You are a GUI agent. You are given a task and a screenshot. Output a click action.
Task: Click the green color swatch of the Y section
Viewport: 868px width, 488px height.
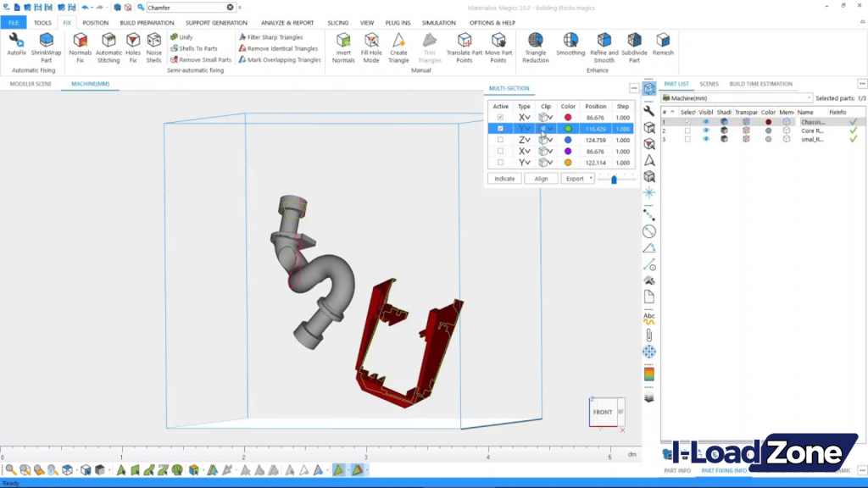pos(568,128)
